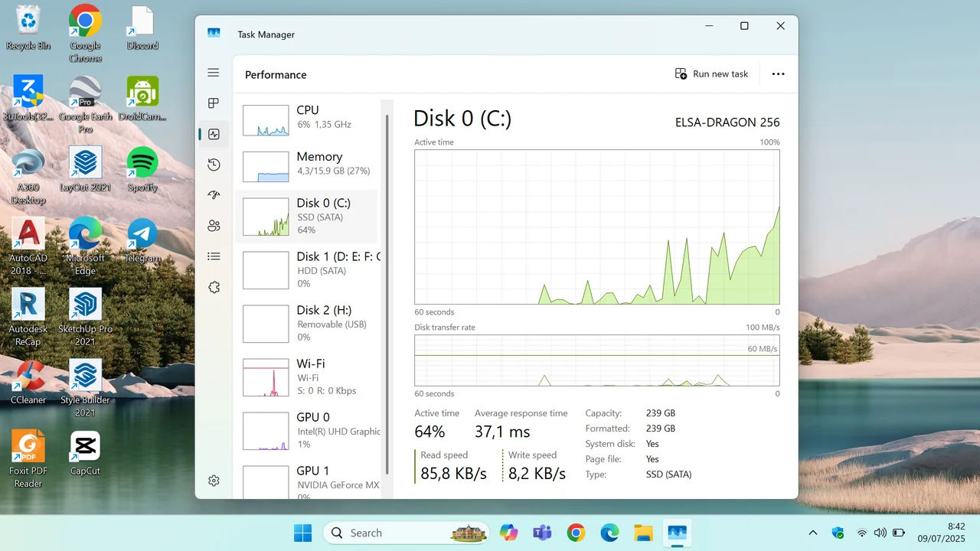Click the Active time graph area

point(597,227)
